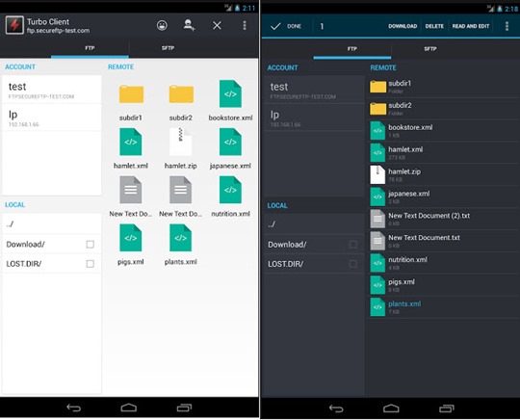Tick the Download/ checkbox in light panel
This screenshot has width=520, height=420.
[x=90, y=245]
